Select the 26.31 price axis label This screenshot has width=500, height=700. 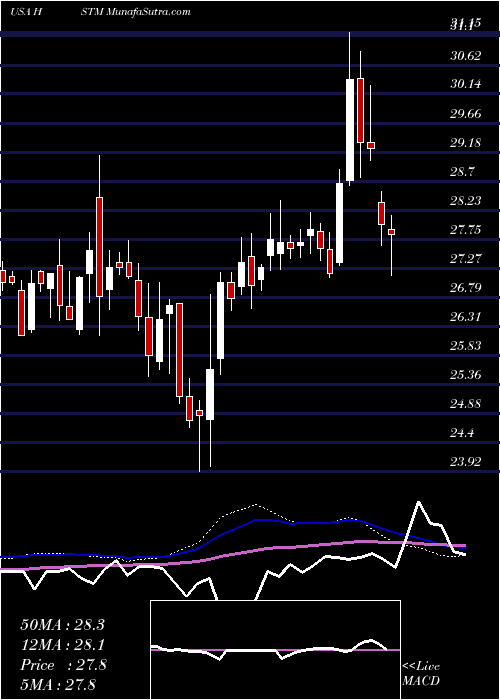click(466, 317)
